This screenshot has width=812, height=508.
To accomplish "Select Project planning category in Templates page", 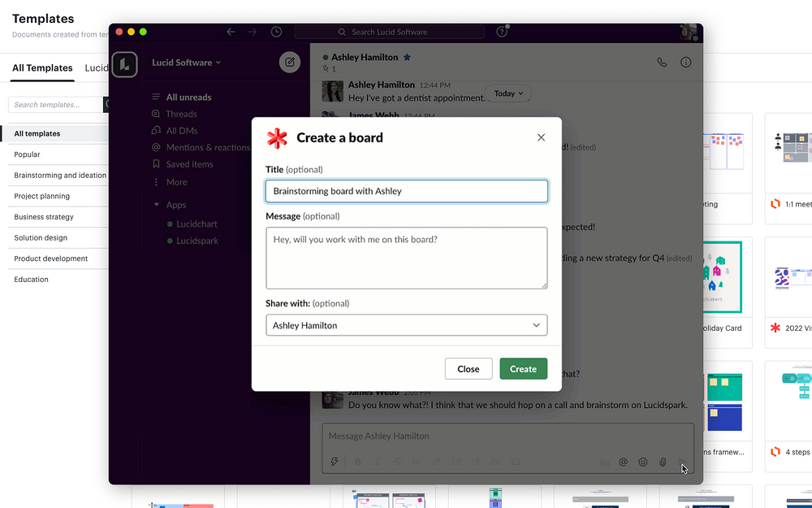I will (42, 196).
